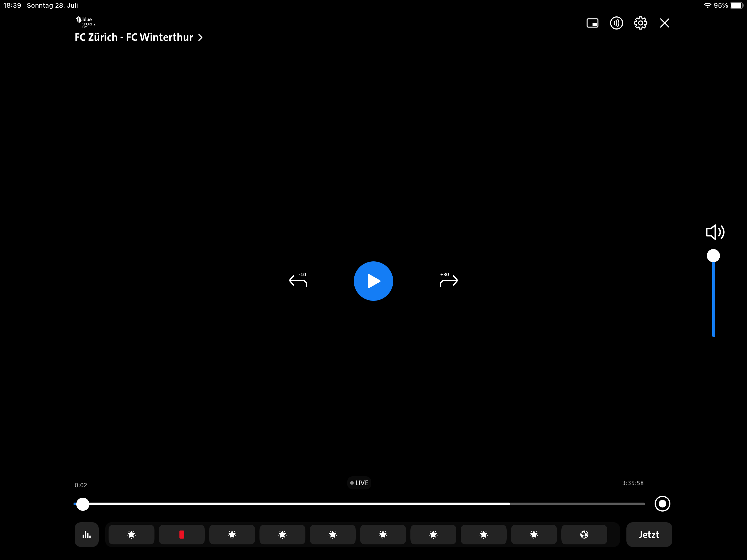
Task: Open the audio cast icon
Action: click(x=616, y=23)
